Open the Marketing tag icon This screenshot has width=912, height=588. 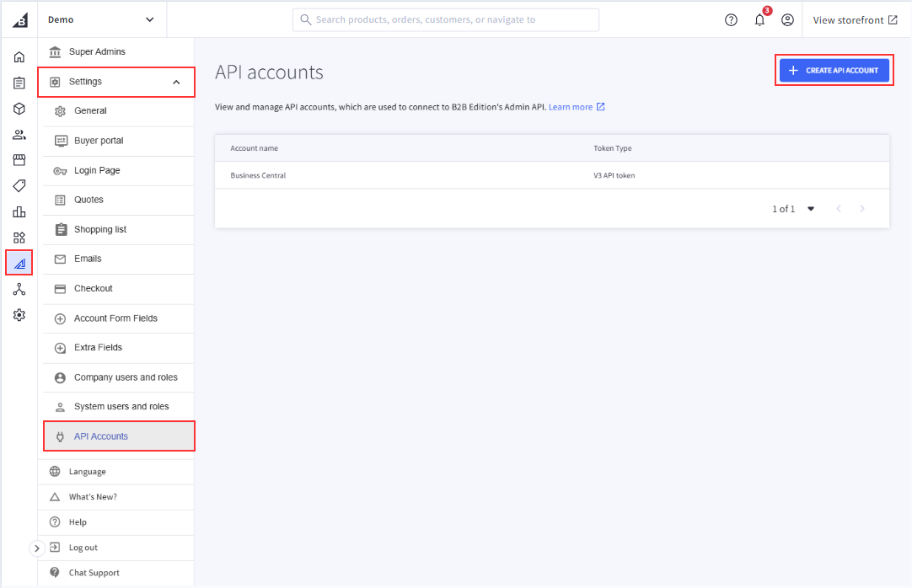tap(19, 186)
